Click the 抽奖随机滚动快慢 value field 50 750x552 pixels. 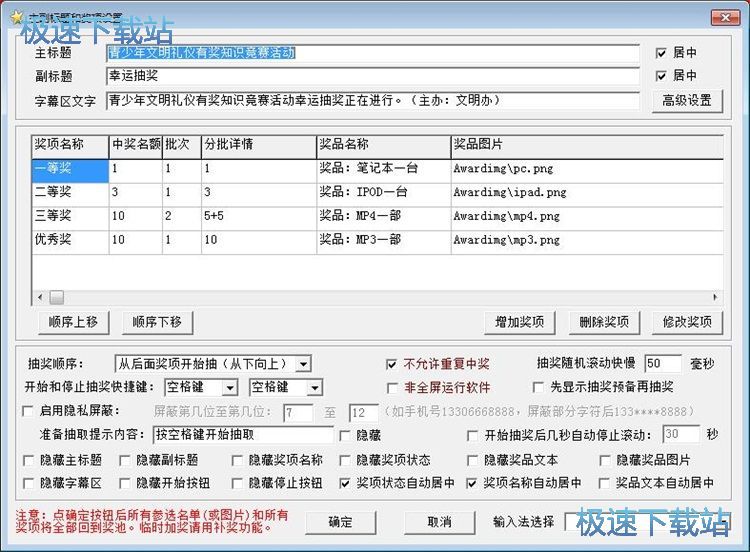(662, 364)
